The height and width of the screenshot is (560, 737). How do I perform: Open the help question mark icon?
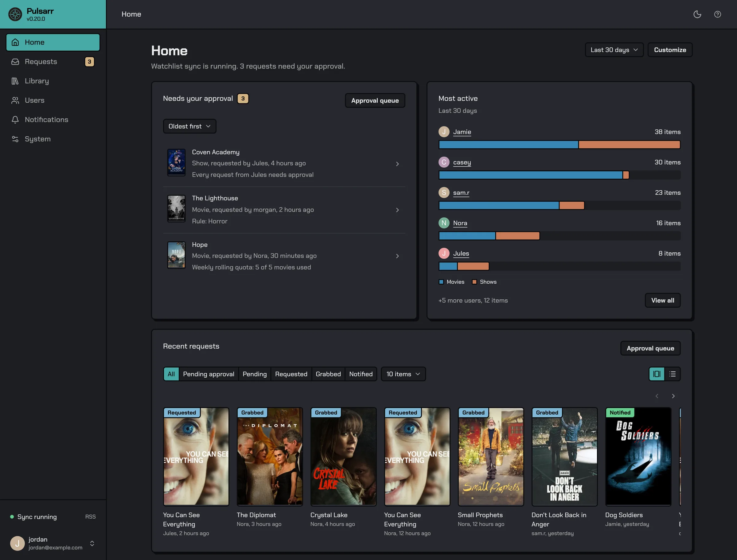tap(718, 14)
